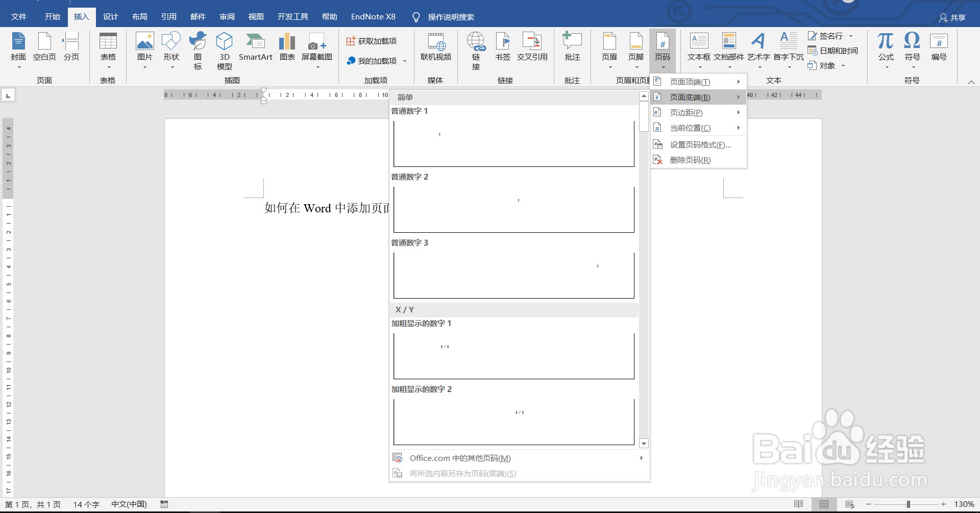Insert a cross-reference (交叉引用)
The width and height of the screenshot is (980, 513).
tap(532, 47)
